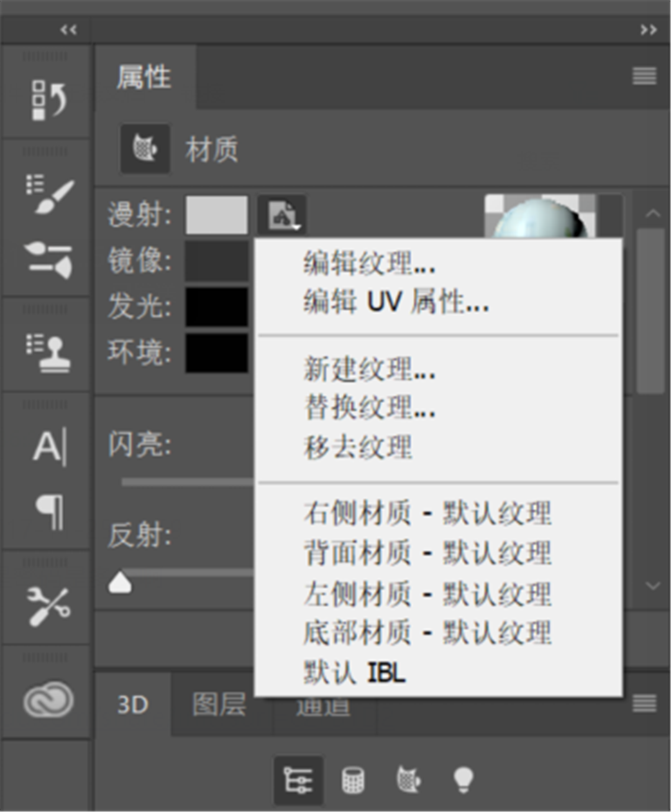
Task: Open the Properties panel flyout menu
Action: click(x=644, y=76)
